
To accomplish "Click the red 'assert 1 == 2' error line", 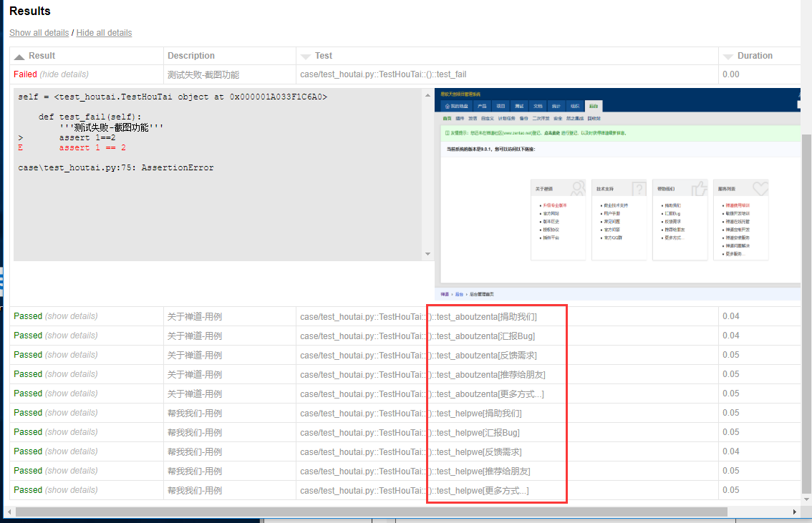I will pyautogui.click(x=92, y=148).
